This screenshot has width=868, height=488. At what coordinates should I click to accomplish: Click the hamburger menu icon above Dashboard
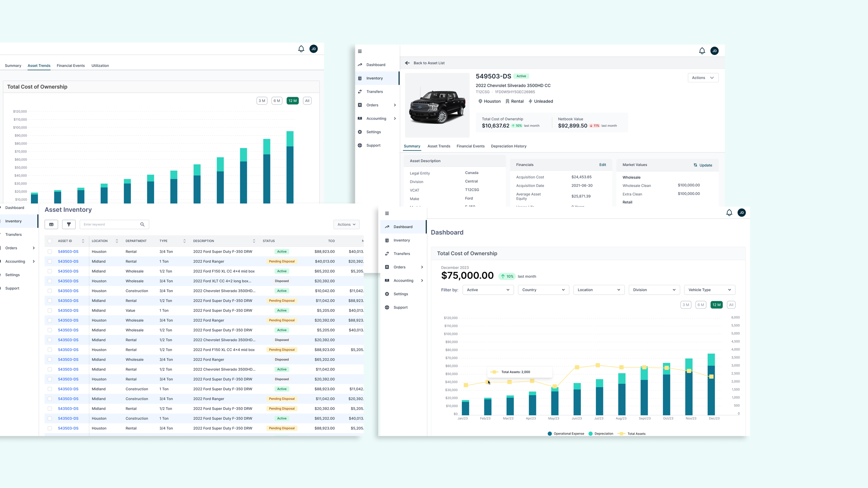(360, 51)
